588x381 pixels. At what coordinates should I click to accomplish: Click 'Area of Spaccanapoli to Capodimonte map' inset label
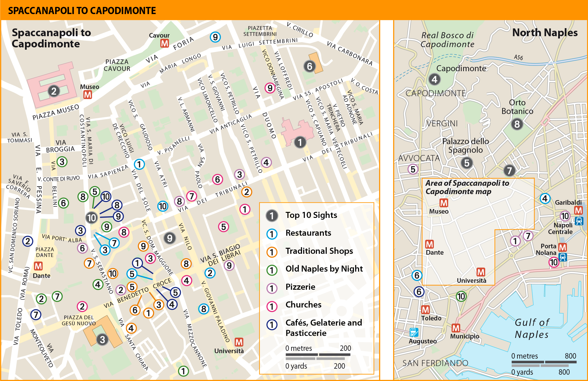click(467, 187)
